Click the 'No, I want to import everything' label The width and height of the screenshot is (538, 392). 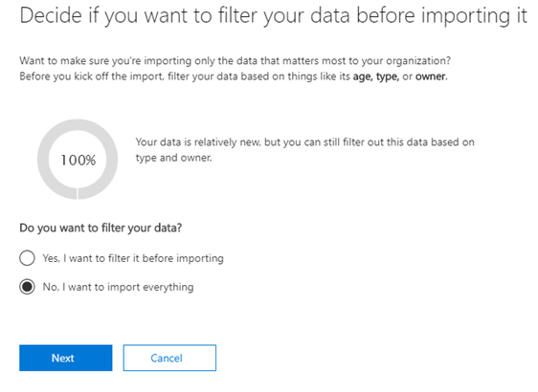coord(118,287)
